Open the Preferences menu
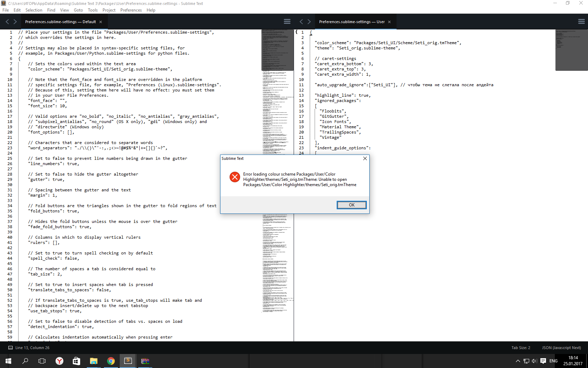Viewport: 588px width, 368px height. 131,10
